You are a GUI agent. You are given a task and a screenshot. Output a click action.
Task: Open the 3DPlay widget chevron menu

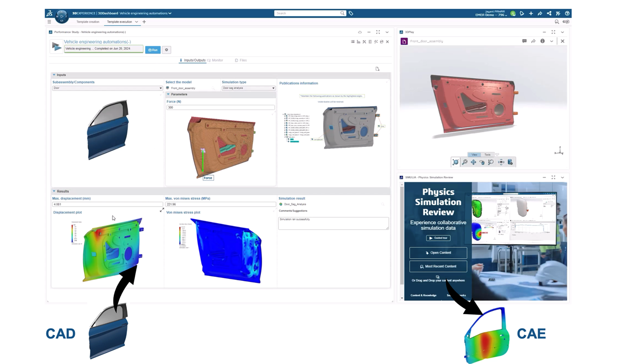point(562,32)
